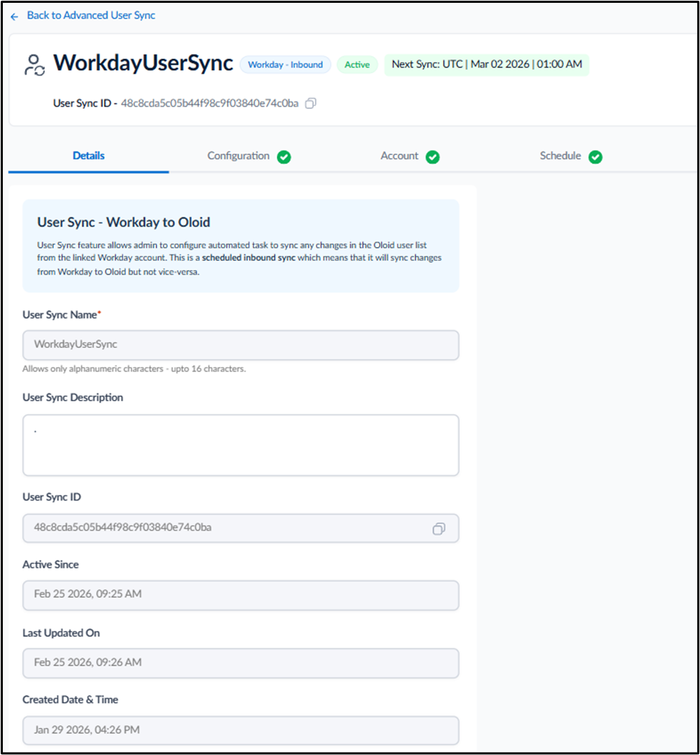
Task: Click the Active status badge
Action: [357, 65]
